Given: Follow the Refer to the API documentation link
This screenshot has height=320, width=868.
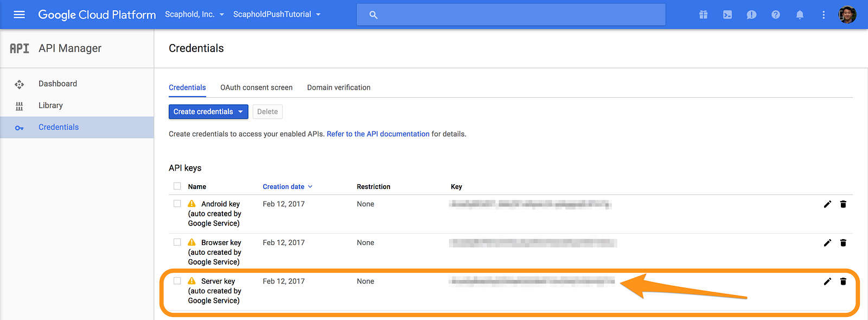Looking at the screenshot, I should point(378,134).
